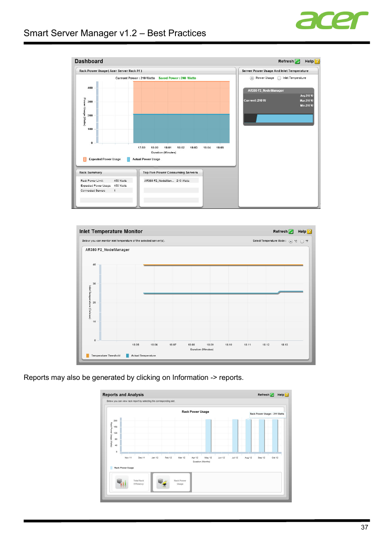Click the Temperature Threshold legend swatch

[88, 356]
